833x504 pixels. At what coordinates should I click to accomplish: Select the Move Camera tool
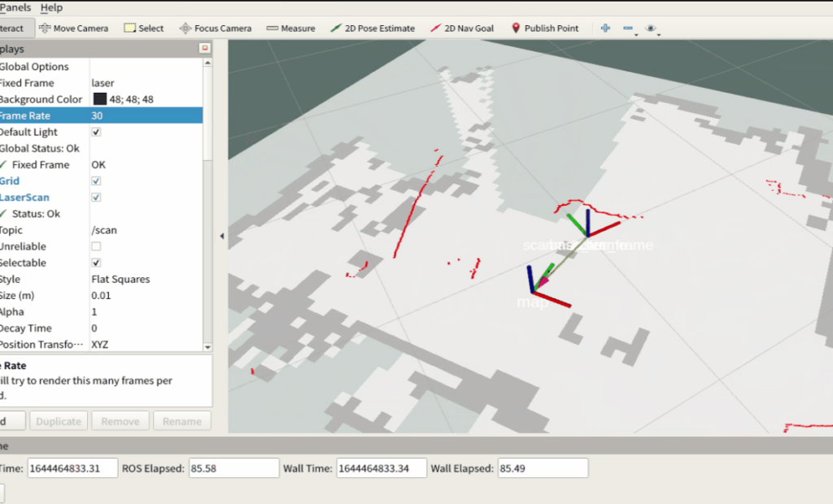pos(73,28)
